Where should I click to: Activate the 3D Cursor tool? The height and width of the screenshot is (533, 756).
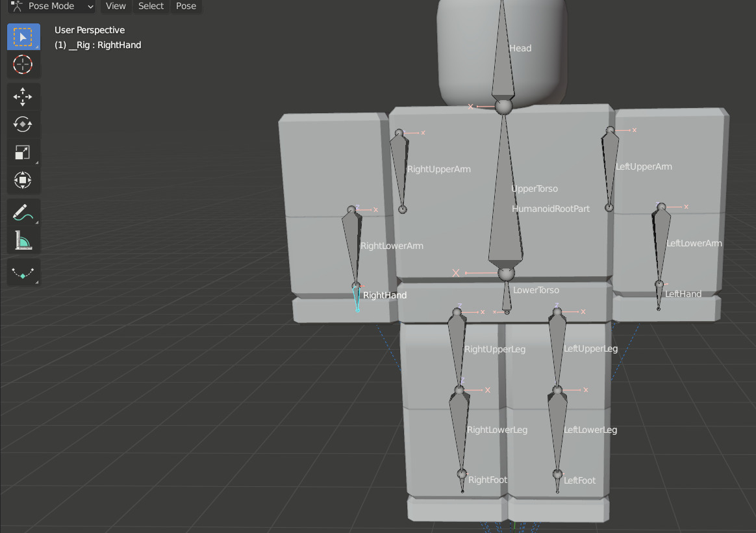(x=23, y=64)
